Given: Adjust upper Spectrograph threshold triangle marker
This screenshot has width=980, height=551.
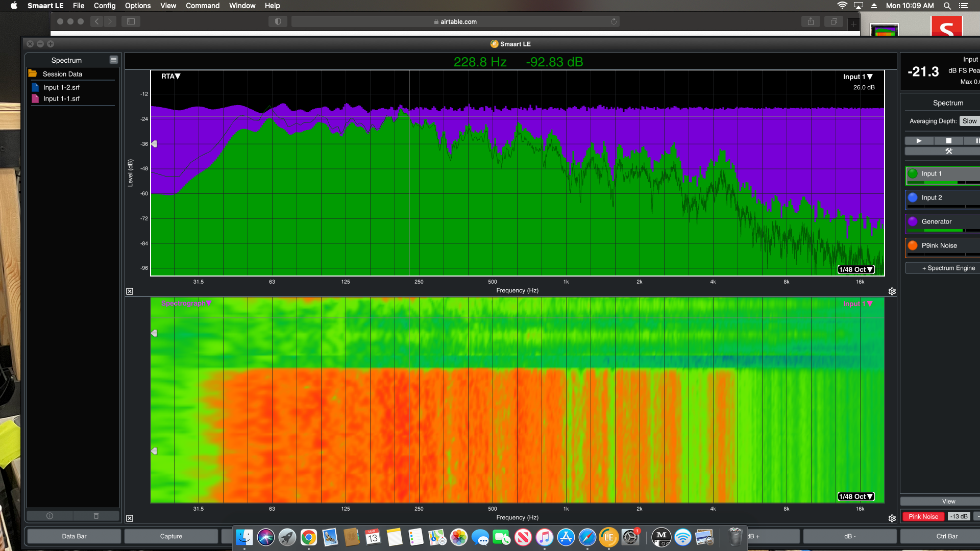Looking at the screenshot, I should 154,333.
